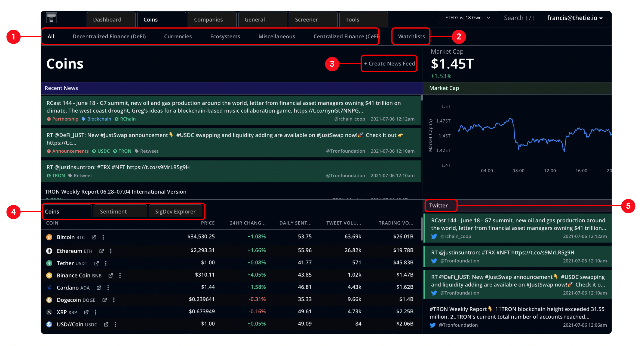Click Create News Feed button
This screenshot has height=346, width=644.
point(389,63)
